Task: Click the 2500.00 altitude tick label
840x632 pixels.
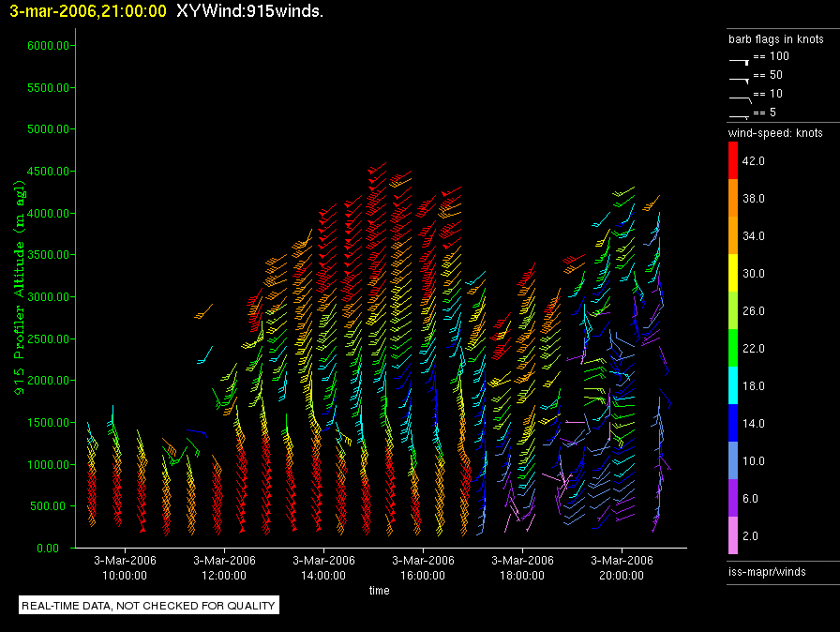Action: [x=48, y=339]
